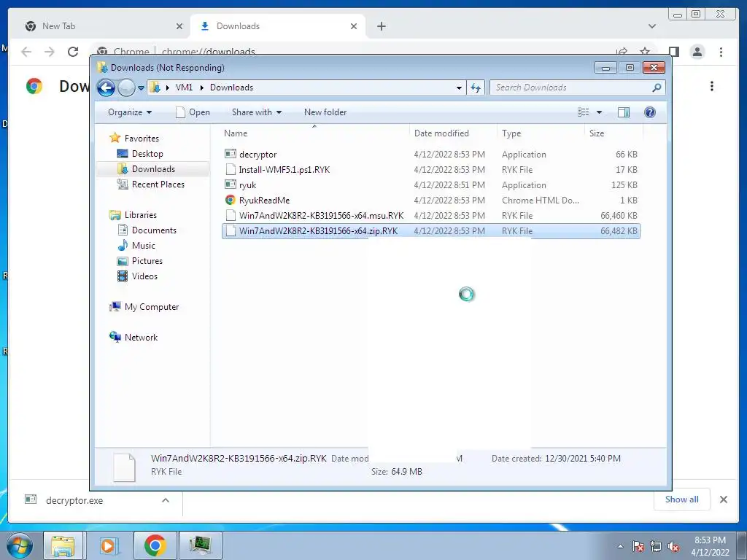Screen dimensions: 747x560
Task: Open options arrow for decryptor.exe download
Action: click(x=166, y=500)
